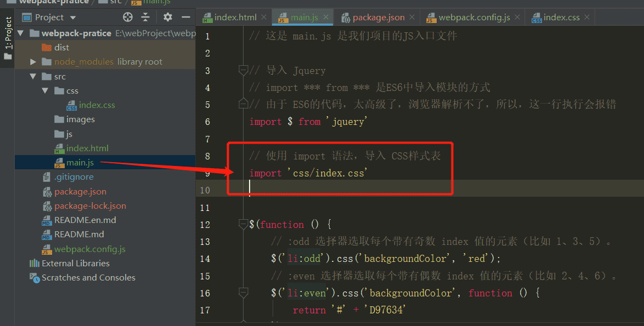The height and width of the screenshot is (326, 644).
Task: Collapse the css folder
Action: (45, 91)
